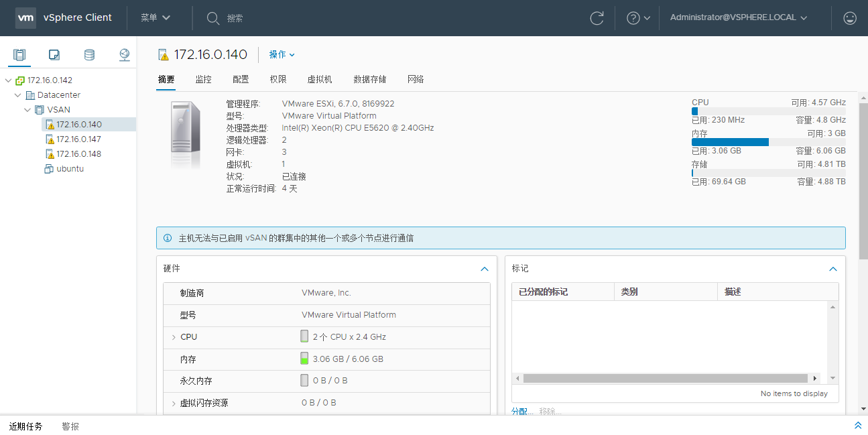This screenshot has height=435, width=868.
Task: Switch to Networking view icon
Action: click(x=124, y=55)
